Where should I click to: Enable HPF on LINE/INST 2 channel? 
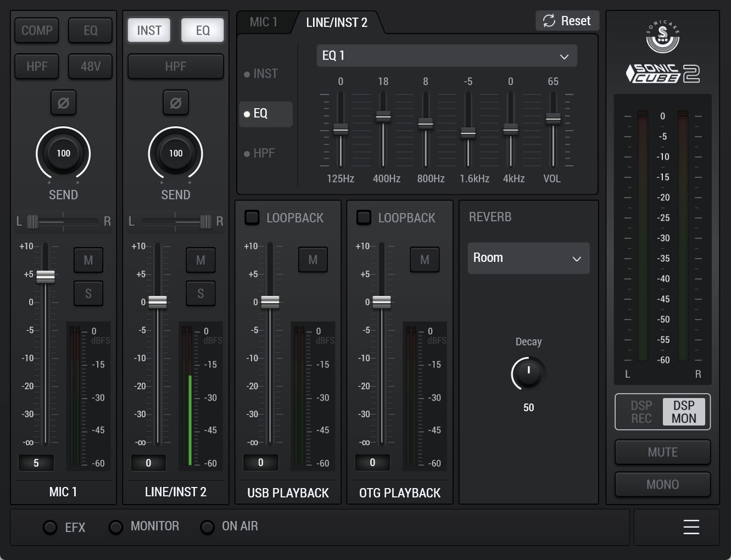point(176,66)
